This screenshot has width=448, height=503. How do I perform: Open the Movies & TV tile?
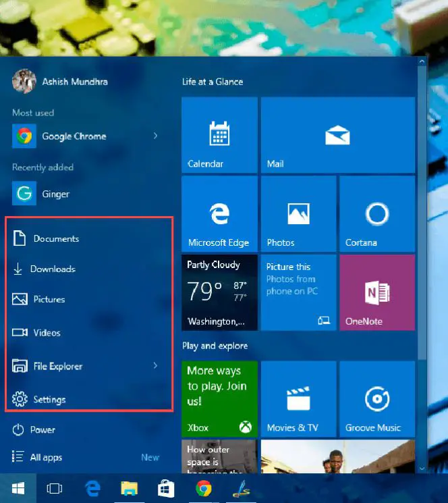298,399
